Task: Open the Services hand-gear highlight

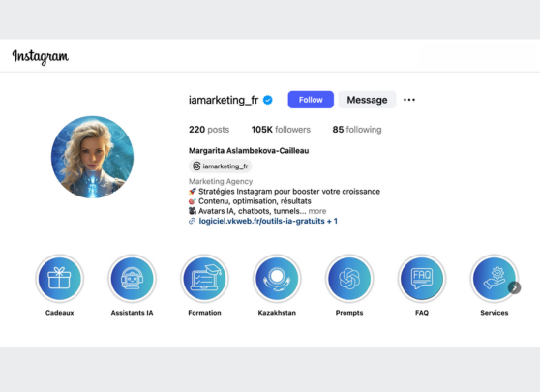Action: coord(495,279)
